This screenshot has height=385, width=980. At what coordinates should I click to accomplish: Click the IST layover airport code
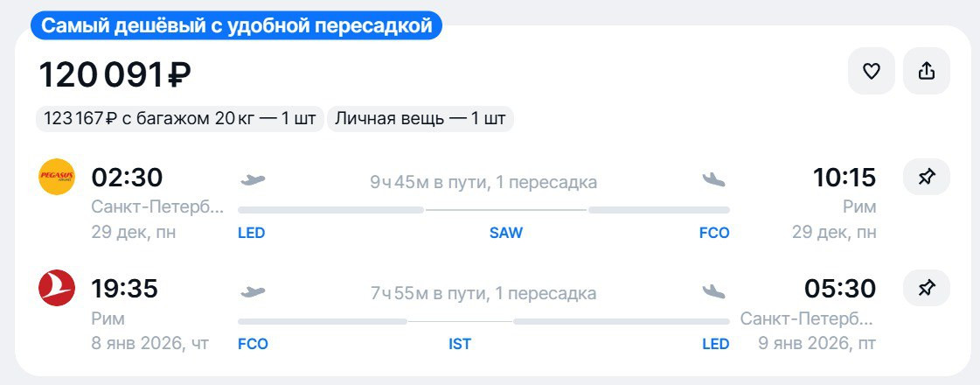(460, 345)
